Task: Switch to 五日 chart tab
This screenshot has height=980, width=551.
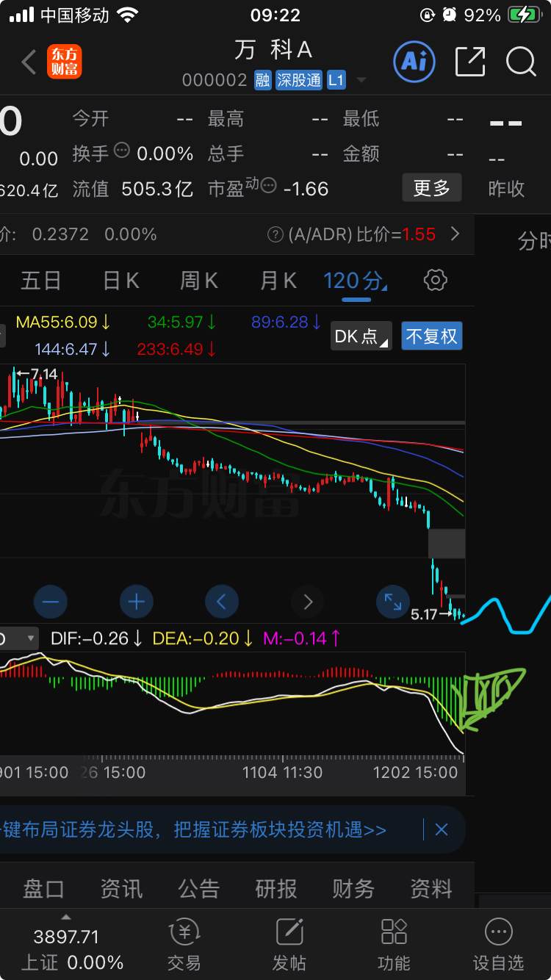Action: 40,280
